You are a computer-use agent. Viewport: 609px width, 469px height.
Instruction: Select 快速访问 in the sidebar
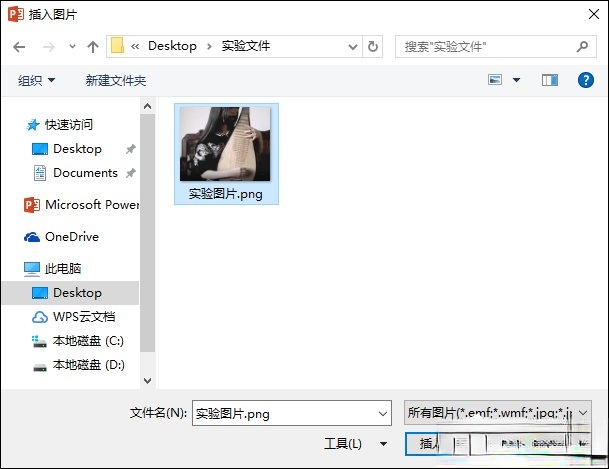click(x=59, y=125)
